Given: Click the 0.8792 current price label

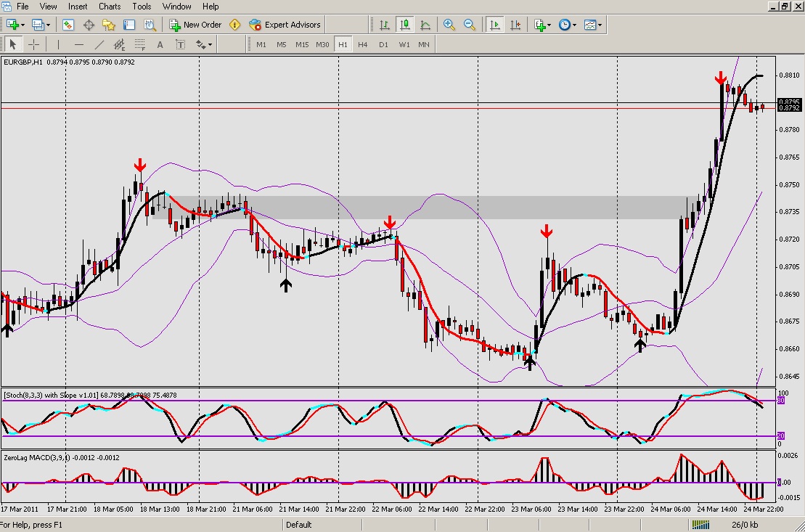Looking at the screenshot, I should pos(789,108).
